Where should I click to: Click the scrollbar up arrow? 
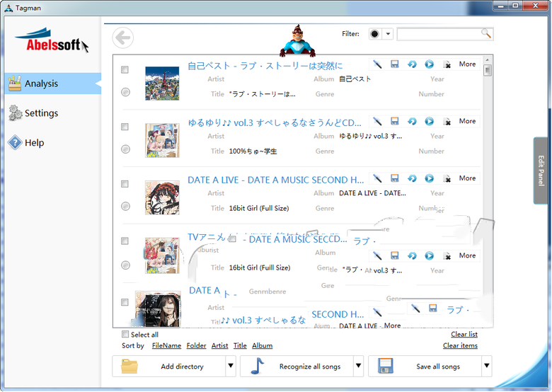point(488,60)
